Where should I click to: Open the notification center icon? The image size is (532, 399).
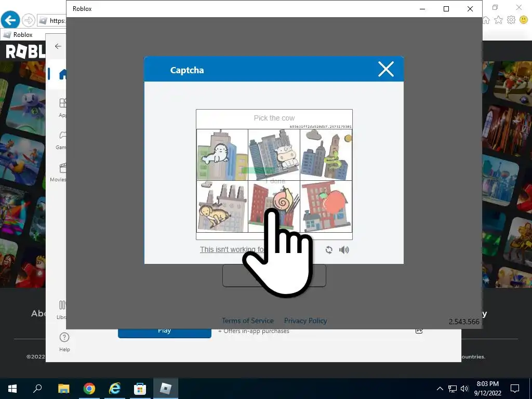(515, 389)
